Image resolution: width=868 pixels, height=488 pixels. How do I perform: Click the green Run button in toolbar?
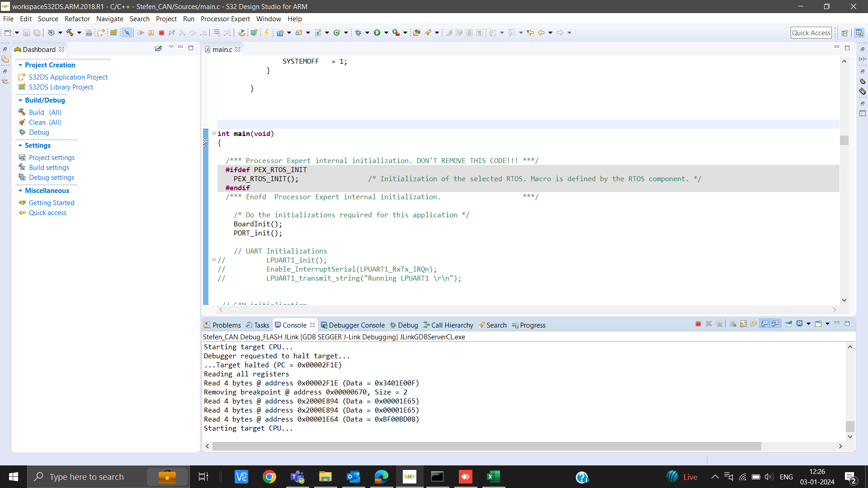377,33
